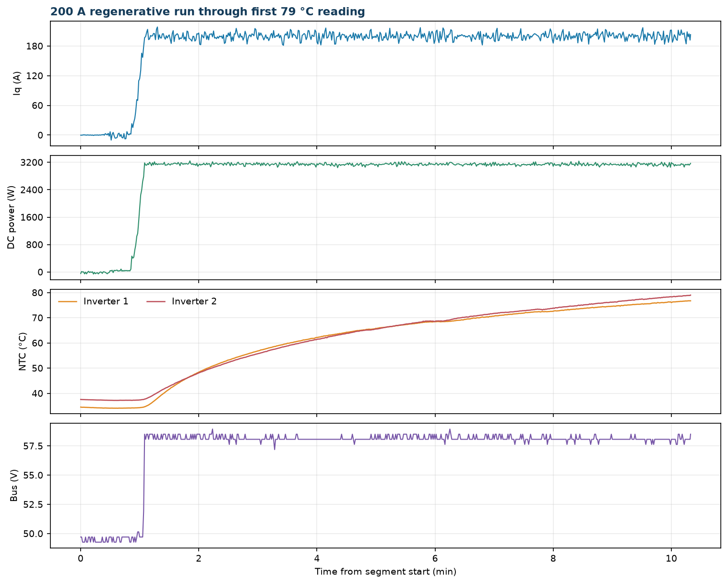728x584 pixels.
Task: Select the '4' tick on the time axis
Action: click(x=317, y=559)
